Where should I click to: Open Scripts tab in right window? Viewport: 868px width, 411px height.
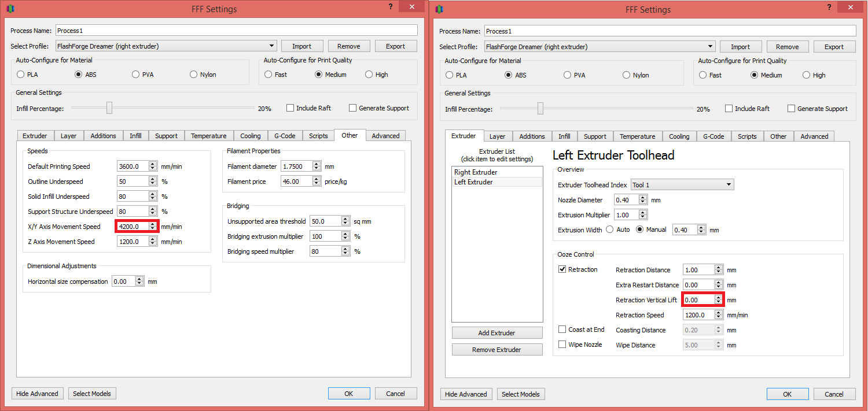coord(747,136)
